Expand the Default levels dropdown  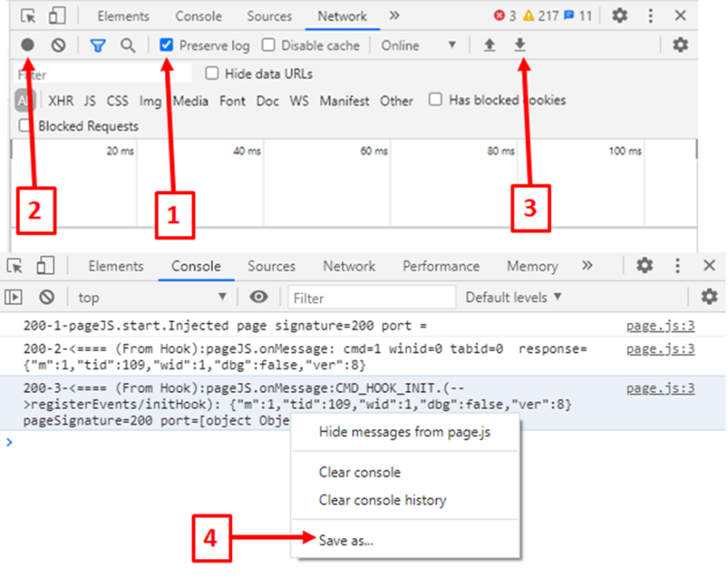[x=514, y=297]
